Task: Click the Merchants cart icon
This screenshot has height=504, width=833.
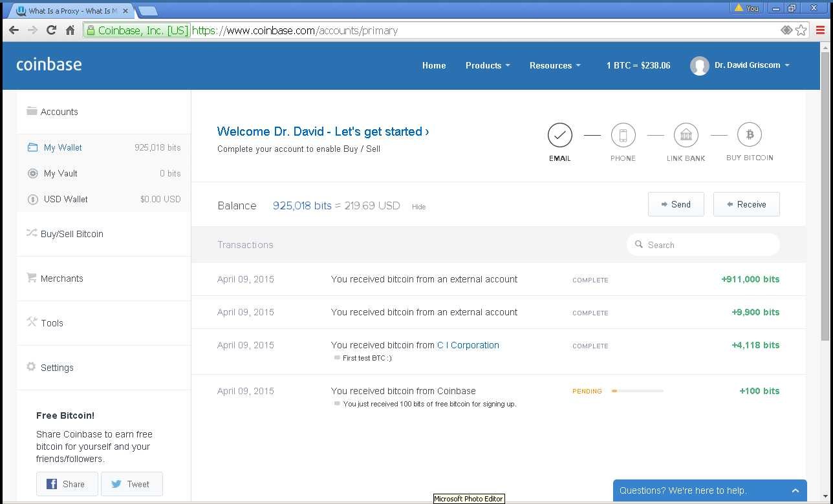Action: pyautogui.click(x=32, y=278)
